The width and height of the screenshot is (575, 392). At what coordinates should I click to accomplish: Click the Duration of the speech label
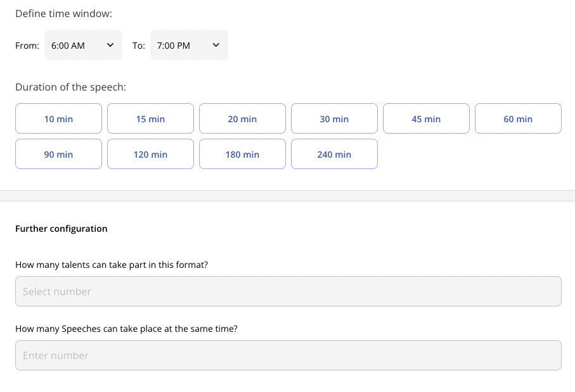click(71, 87)
